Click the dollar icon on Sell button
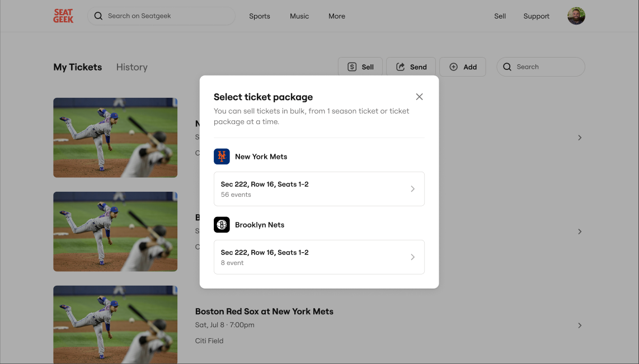Screen dimensions: 639x364 coord(352,67)
